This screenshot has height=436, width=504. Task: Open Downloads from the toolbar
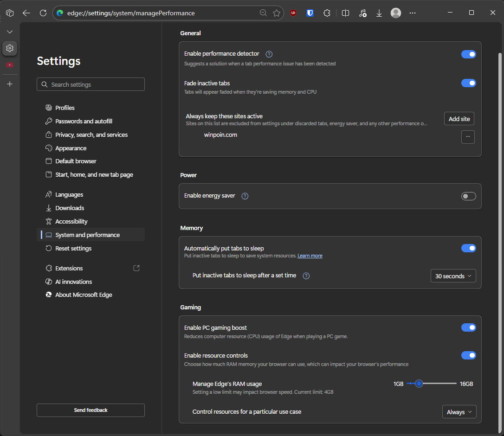click(x=379, y=13)
